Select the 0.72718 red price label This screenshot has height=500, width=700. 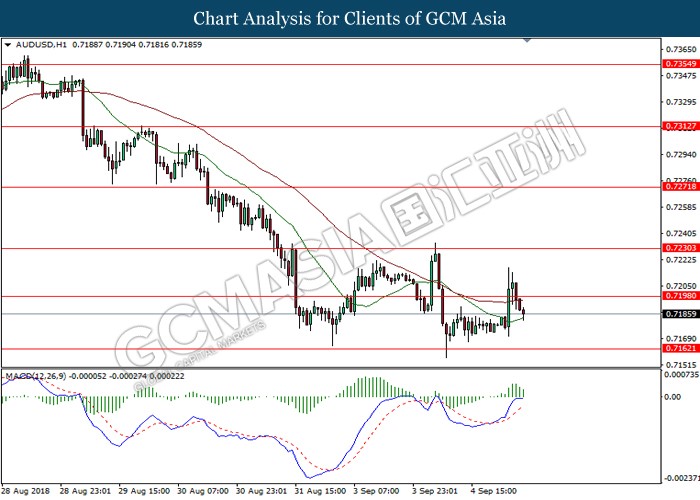[x=680, y=187]
